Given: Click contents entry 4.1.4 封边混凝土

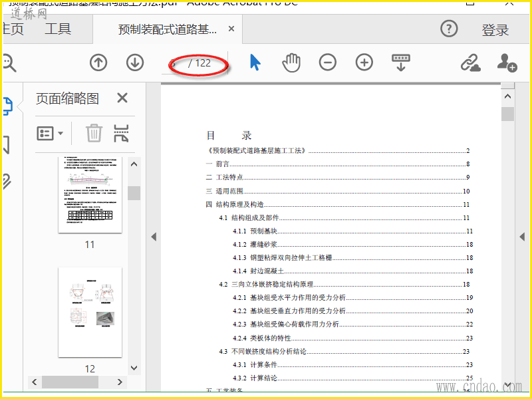Looking at the screenshot, I should pyautogui.click(x=352, y=271).
